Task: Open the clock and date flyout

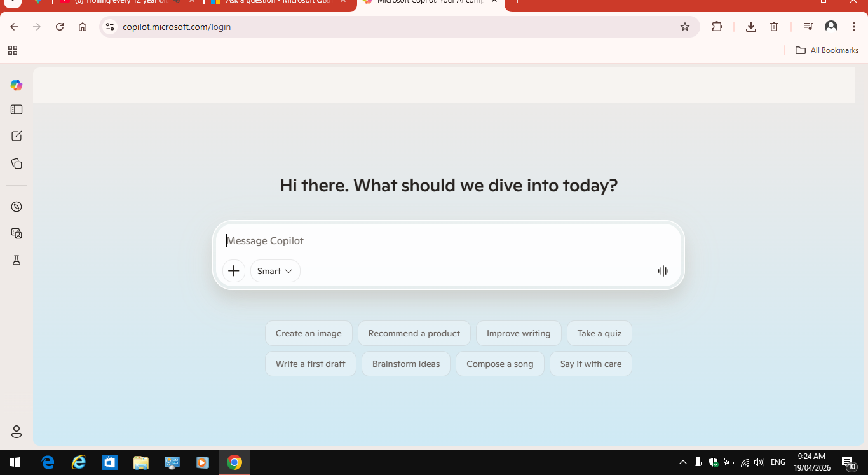Action: [x=812, y=462]
